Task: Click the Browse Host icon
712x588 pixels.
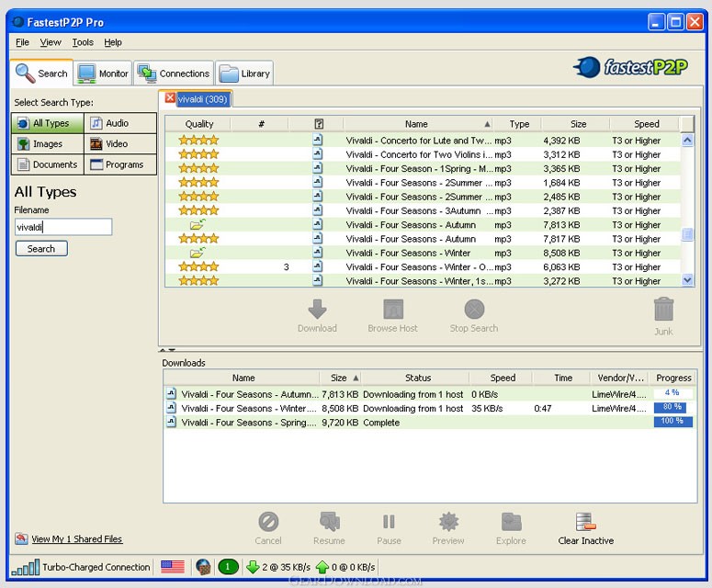Action: tap(393, 310)
